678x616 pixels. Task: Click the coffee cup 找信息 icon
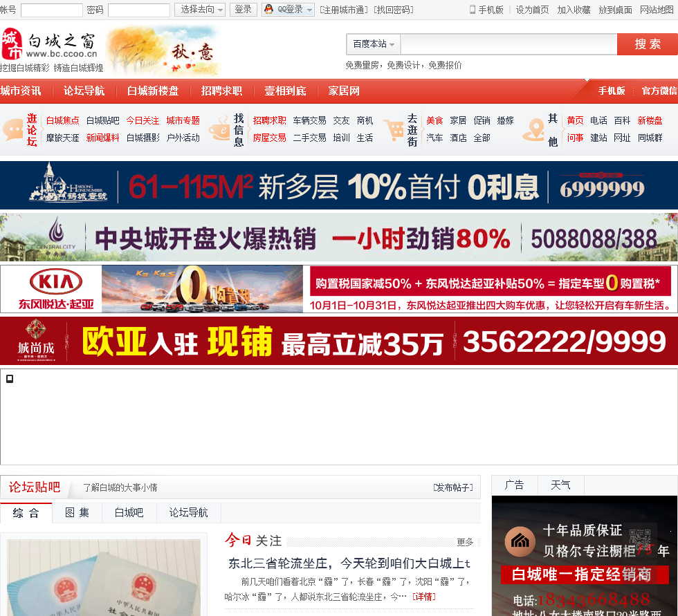coord(219,129)
